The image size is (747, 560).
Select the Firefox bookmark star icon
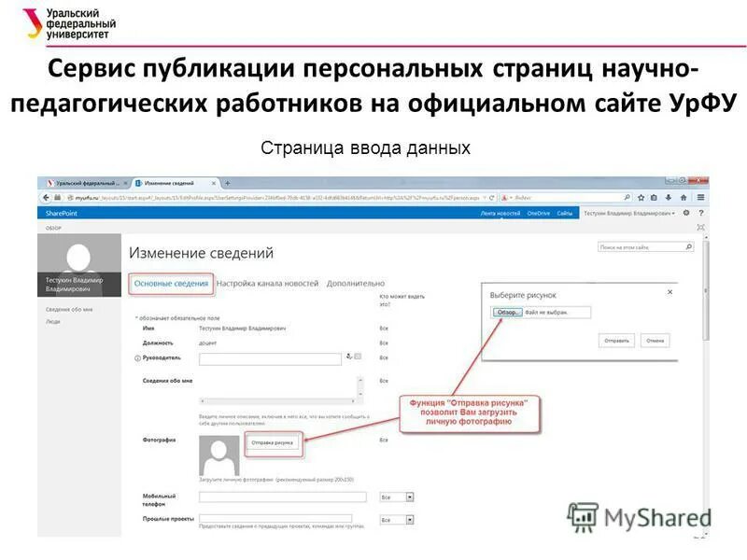pyautogui.click(x=641, y=197)
